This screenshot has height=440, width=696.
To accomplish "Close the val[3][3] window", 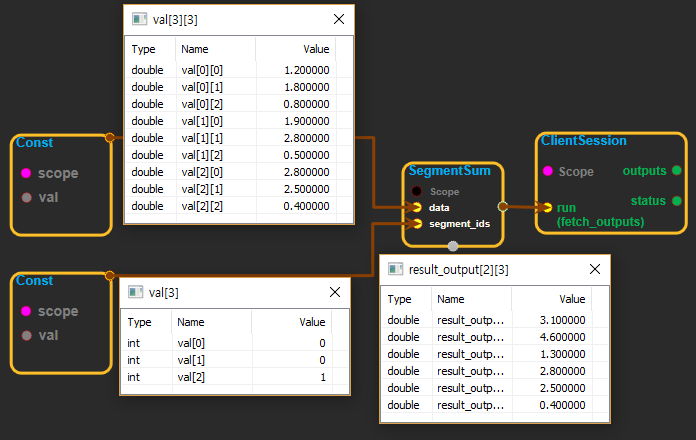I will pyautogui.click(x=339, y=19).
